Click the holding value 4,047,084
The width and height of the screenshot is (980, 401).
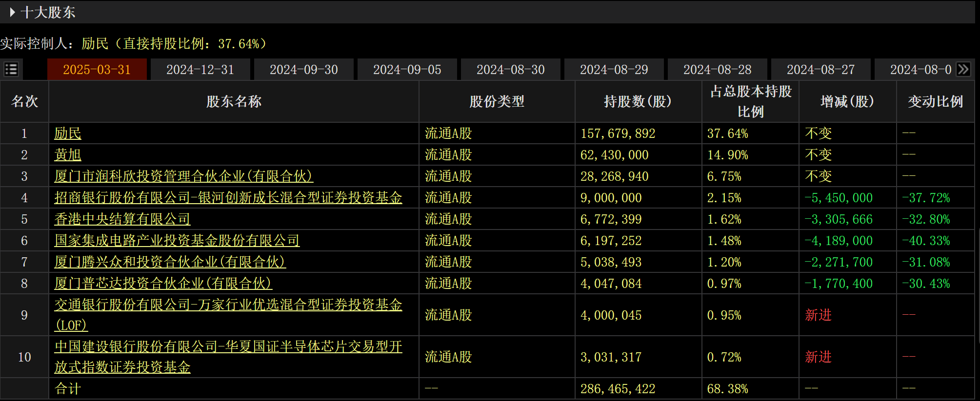[611, 284]
